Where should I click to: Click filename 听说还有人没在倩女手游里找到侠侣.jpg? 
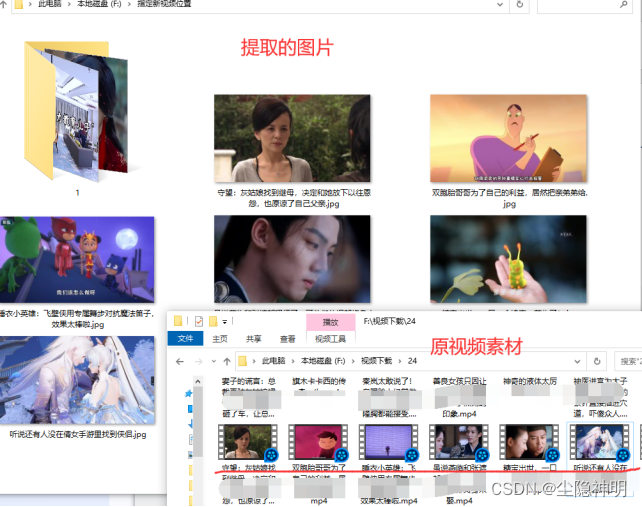click(78, 434)
